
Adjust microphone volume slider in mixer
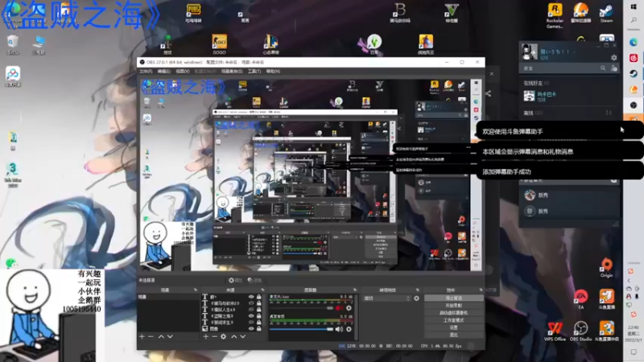[301, 308]
